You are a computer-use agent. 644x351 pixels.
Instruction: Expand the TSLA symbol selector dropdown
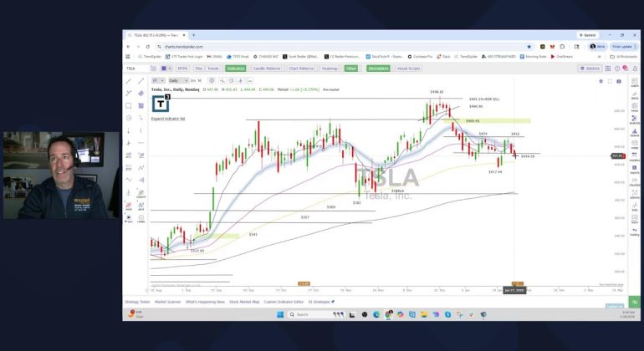click(139, 68)
